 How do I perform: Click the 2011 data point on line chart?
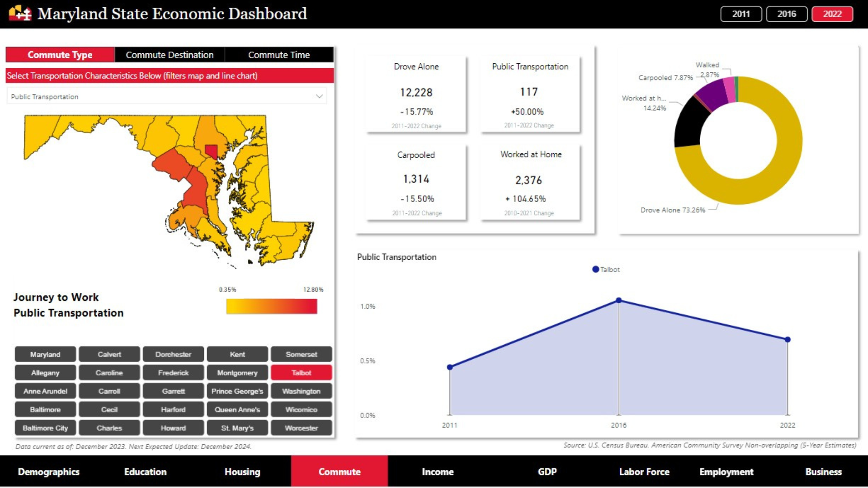click(x=450, y=367)
